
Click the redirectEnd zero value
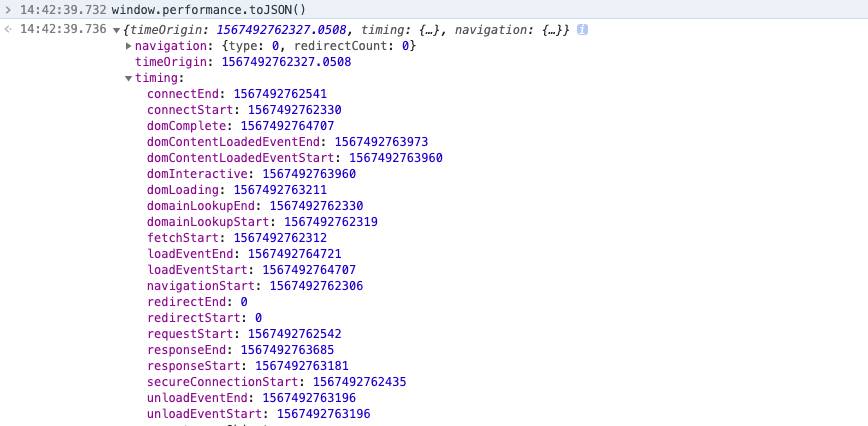coord(244,302)
